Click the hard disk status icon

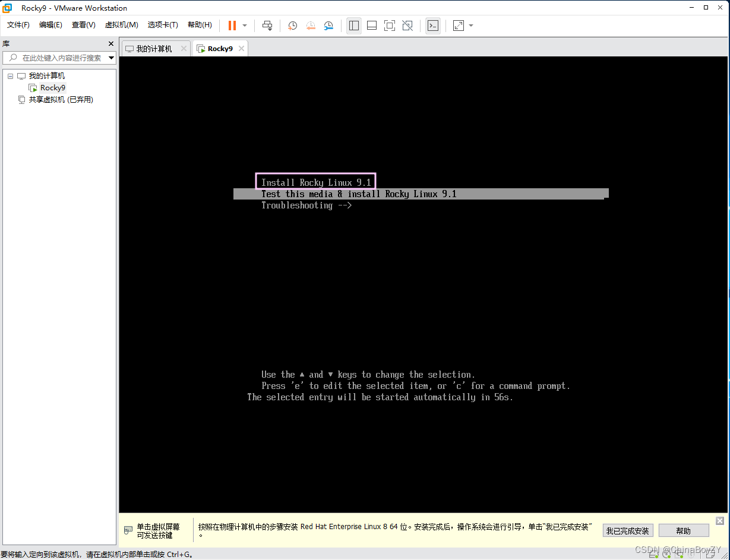click(x=655, y=556)
